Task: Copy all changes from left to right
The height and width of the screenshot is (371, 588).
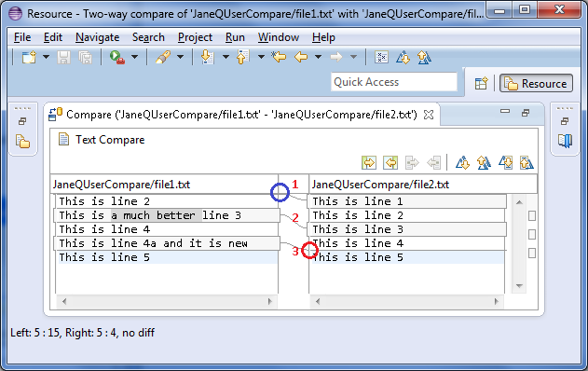Action: pos(369,163)
